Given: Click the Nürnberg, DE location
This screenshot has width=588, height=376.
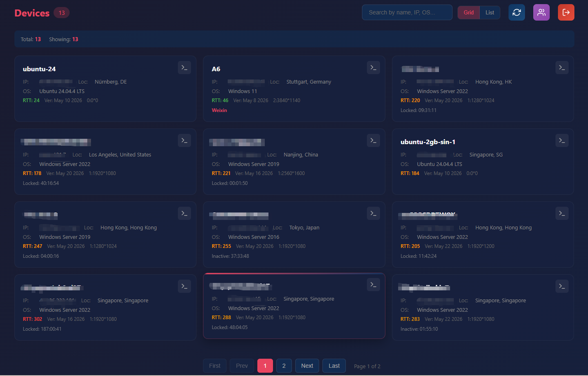Looking at the screenshot, I should click(x=111, y=82).
